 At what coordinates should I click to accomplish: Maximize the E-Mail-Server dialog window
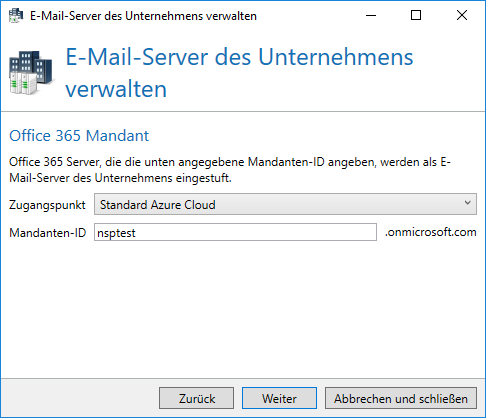click(x=416, y=15)
